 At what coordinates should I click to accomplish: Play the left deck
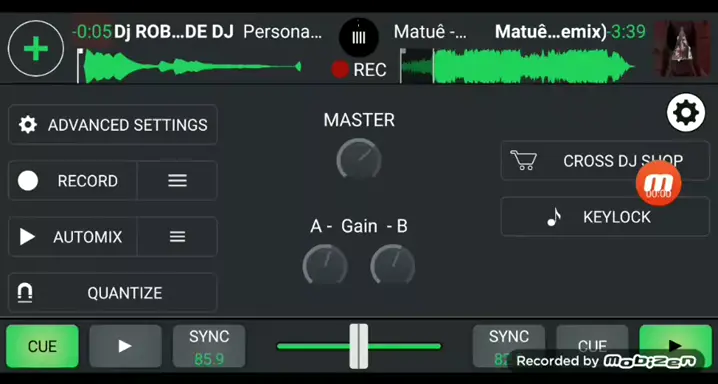125,346
